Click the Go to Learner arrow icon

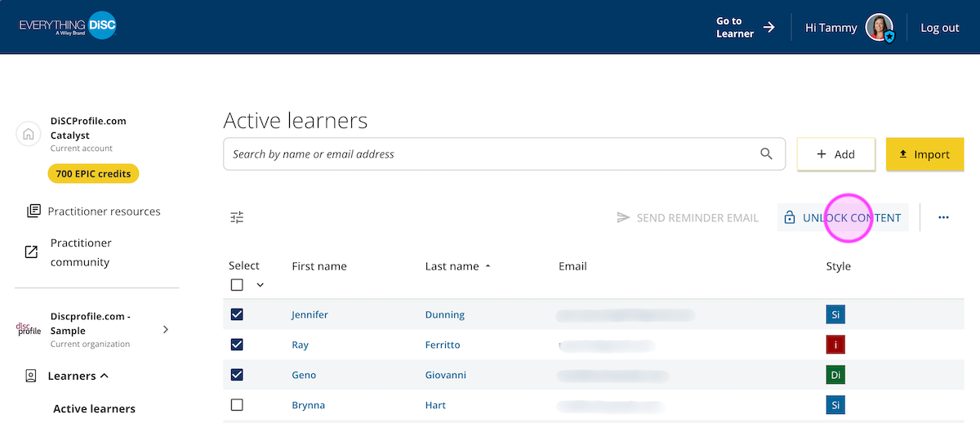tap(768, 28)
